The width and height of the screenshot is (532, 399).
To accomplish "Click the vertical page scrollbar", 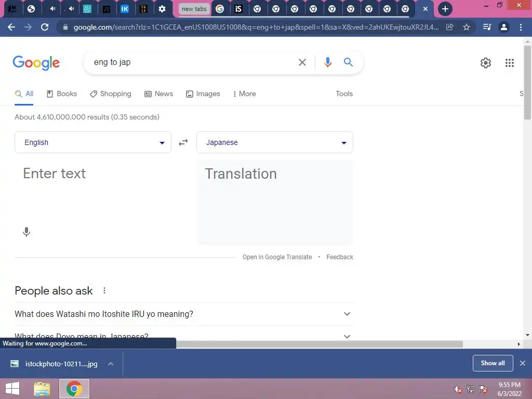I will pyautogui.click(x=527, y=83).
